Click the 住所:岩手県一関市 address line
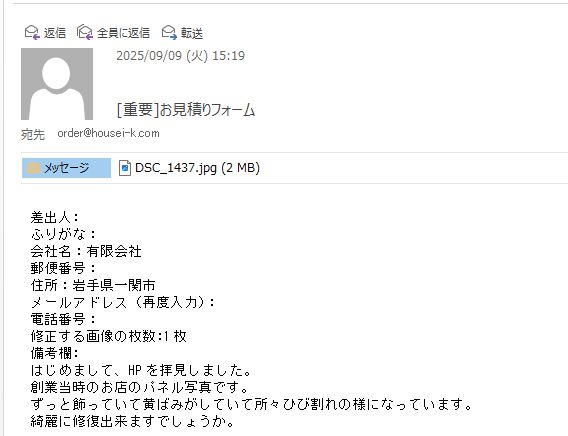This screenshot has width=568, height=436. [93, 285]
